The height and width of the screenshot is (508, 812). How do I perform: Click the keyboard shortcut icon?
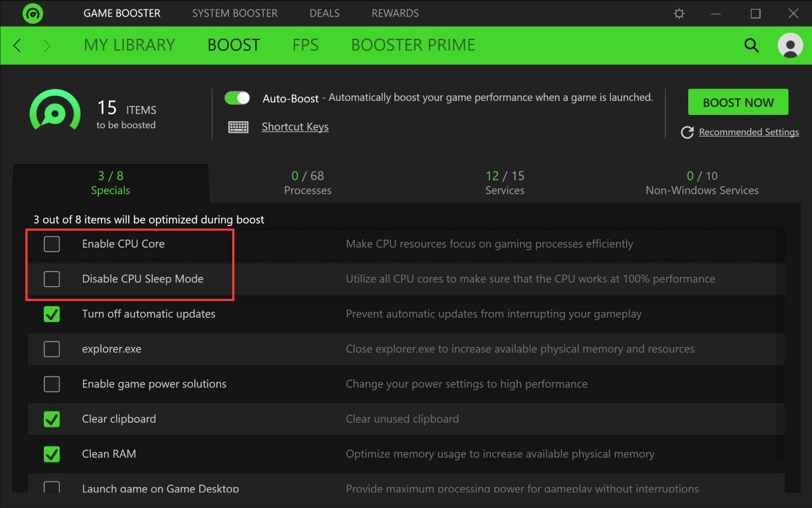point(239,127)
